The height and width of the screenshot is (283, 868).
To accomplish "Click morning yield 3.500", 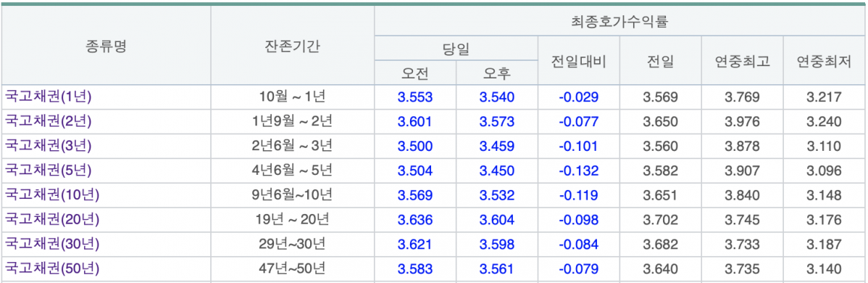I will click(x=415, y=147).
